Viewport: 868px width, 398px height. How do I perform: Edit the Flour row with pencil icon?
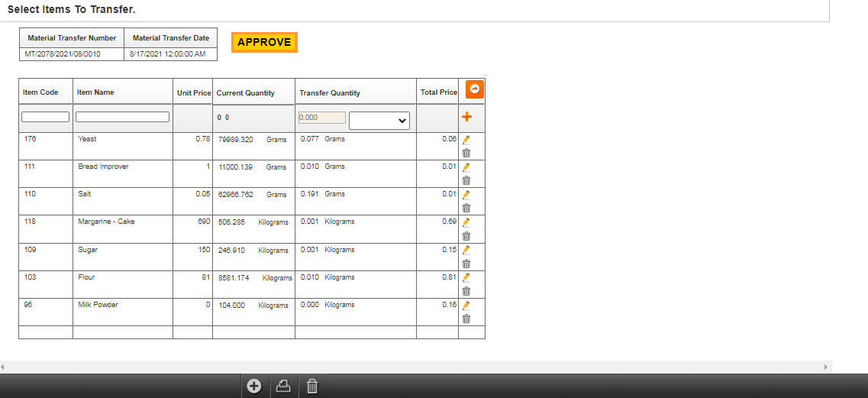(x=466, y=278)
